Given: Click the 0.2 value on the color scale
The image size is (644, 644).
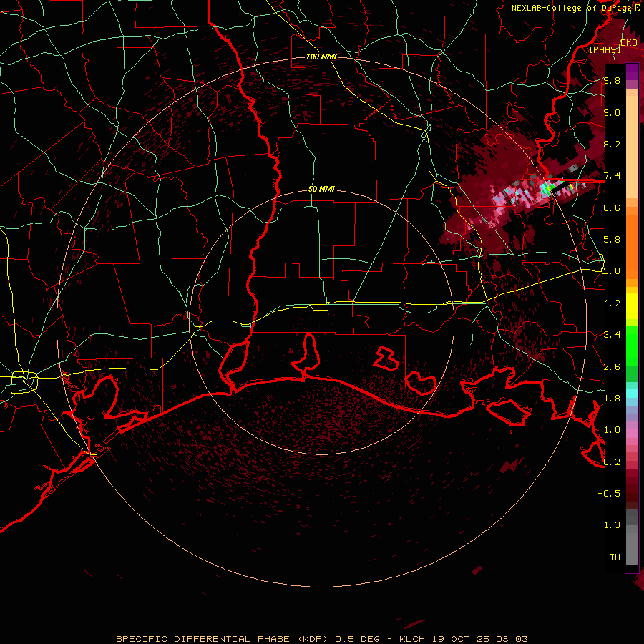Looking at the screenshot, I should (x=612, y=462).
